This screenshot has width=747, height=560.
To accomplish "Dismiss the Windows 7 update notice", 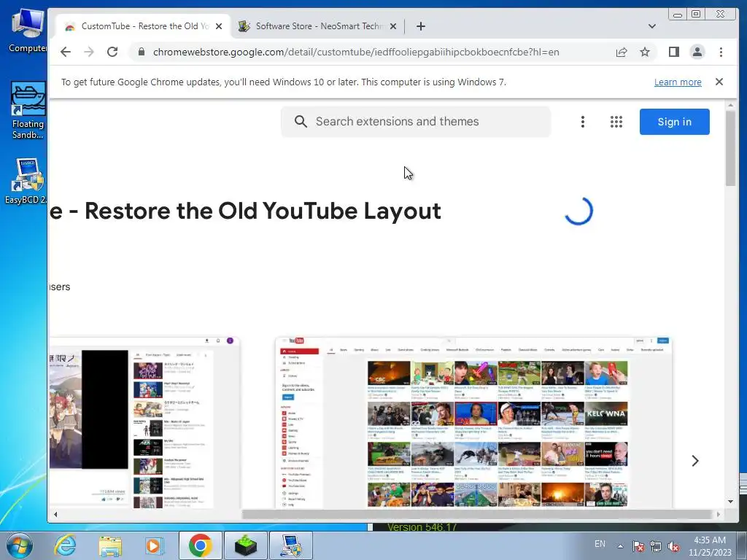I will coord(719,82).
